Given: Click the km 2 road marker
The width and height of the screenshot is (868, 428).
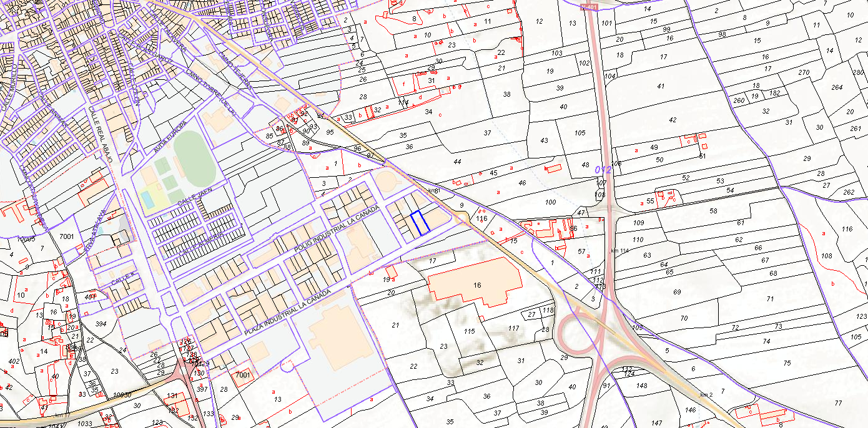Looking at the screenshot, I should [706, 394].
